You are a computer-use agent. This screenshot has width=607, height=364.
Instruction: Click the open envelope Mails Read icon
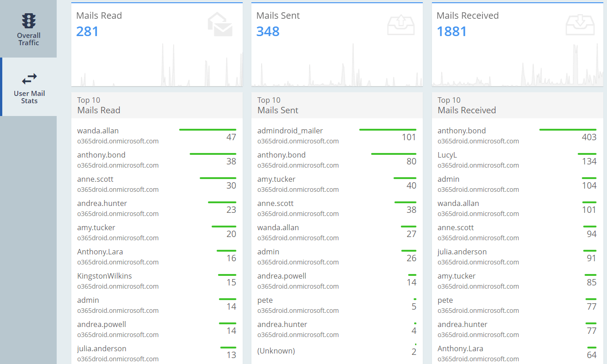tap(220, 25)
